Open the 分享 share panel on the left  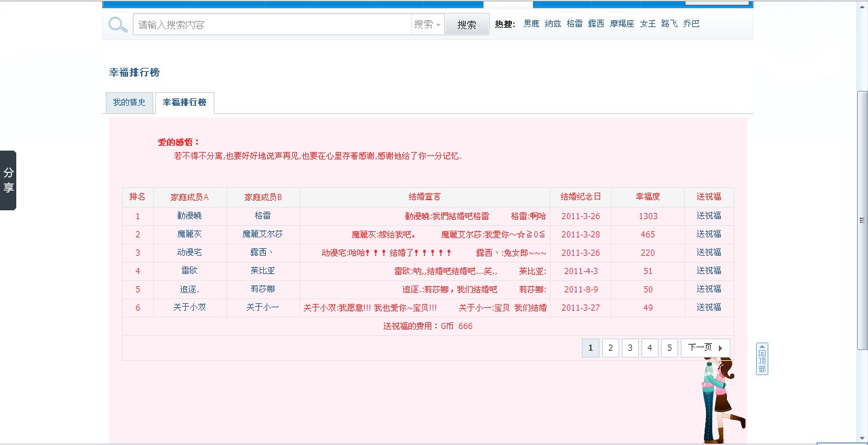click(8, 179)
